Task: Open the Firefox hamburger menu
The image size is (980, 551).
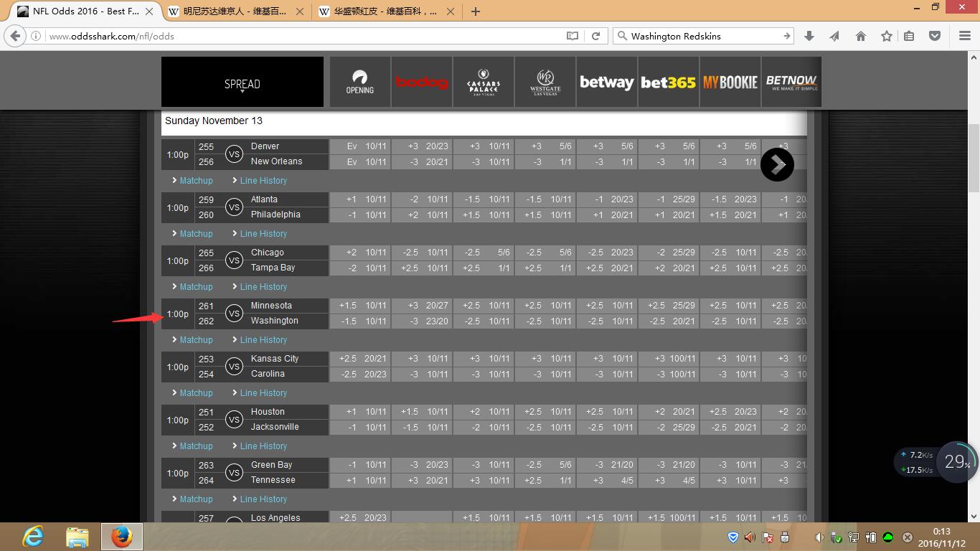Action: coord(965,36)
